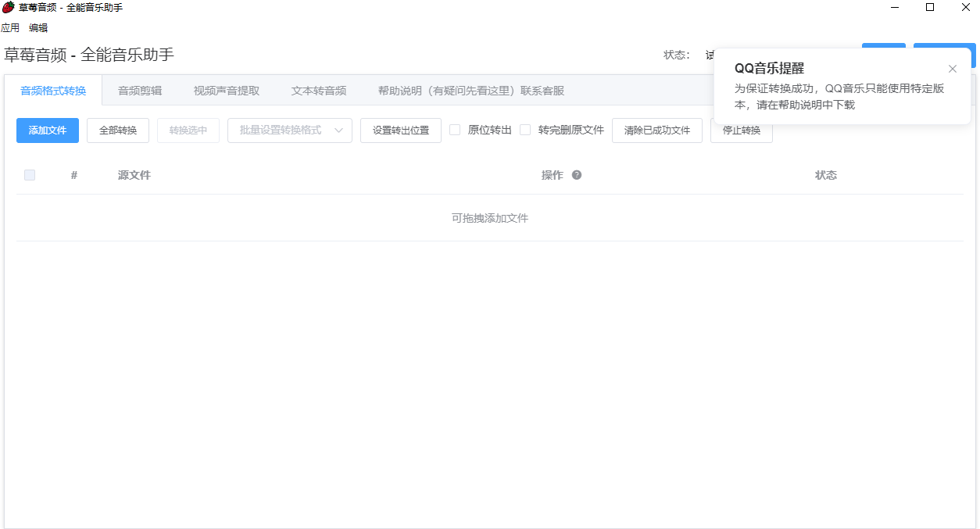980x529 pixels.
Task: Switch to the 音频格式转换 tab
Action: pyautogui.click(x=53, y=91)
